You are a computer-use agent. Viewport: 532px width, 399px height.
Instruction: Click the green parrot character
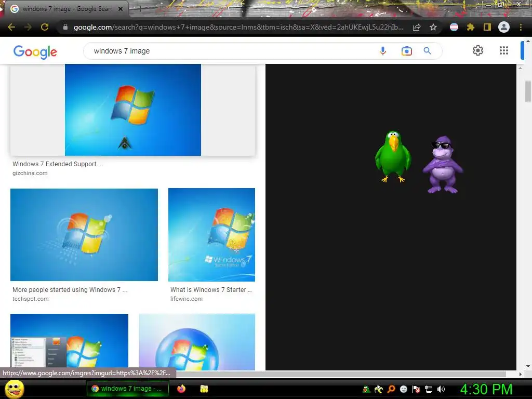coord(393,156)
